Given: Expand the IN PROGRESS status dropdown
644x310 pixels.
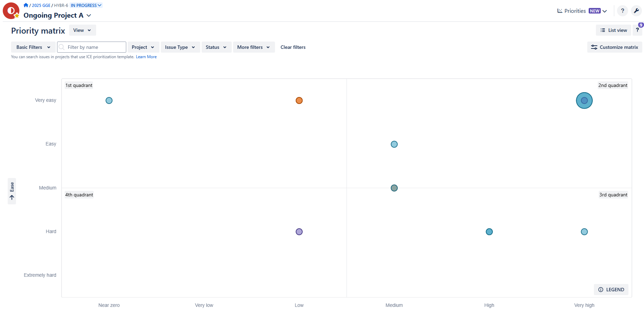Looking at the screenshot, I should (x=86, y=5).
